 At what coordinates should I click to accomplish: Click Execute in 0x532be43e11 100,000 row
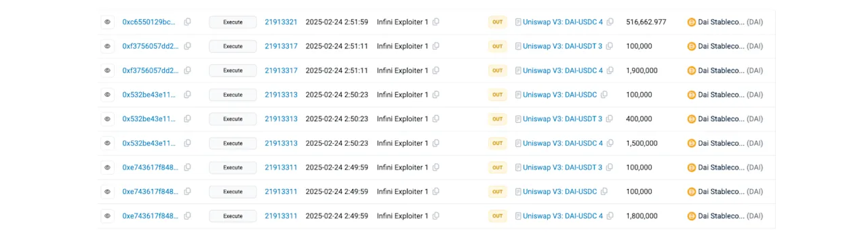click(x=233, y=95)
